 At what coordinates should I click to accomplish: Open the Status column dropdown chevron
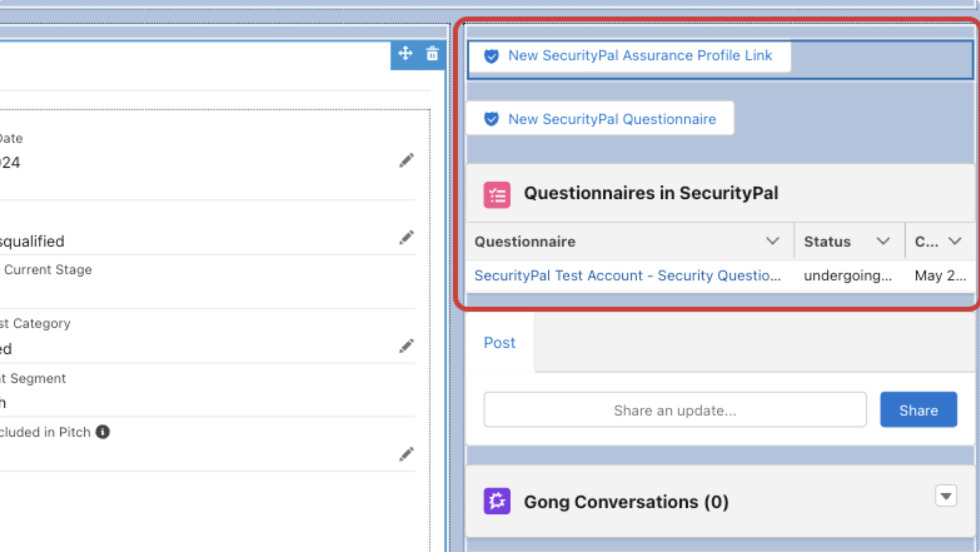pyautogui.click(x=883, y=241)
